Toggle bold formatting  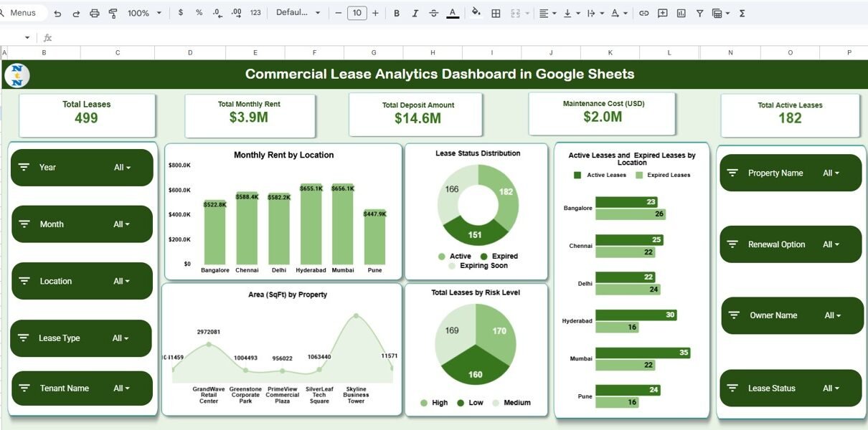coord(396,13)
